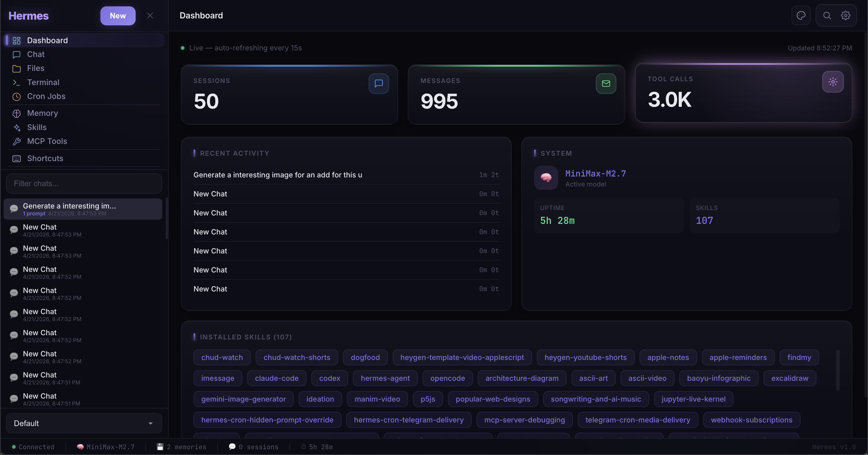
Task: Go to MCP Tools page
Action: pos(47,141)
